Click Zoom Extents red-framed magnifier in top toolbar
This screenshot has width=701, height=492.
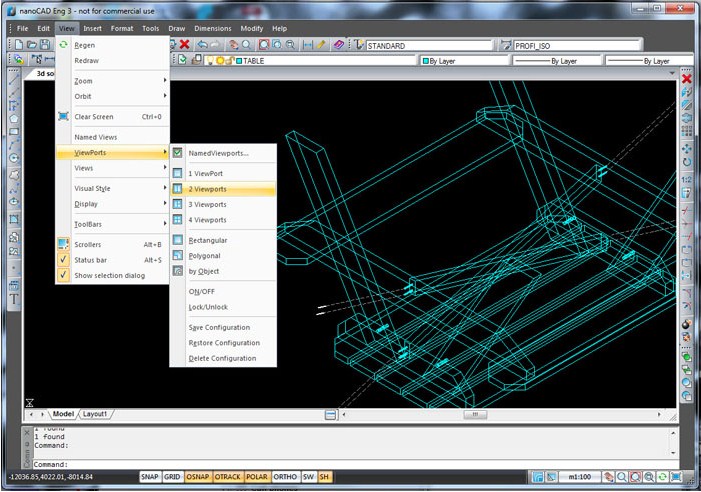[x=264, y=44]
